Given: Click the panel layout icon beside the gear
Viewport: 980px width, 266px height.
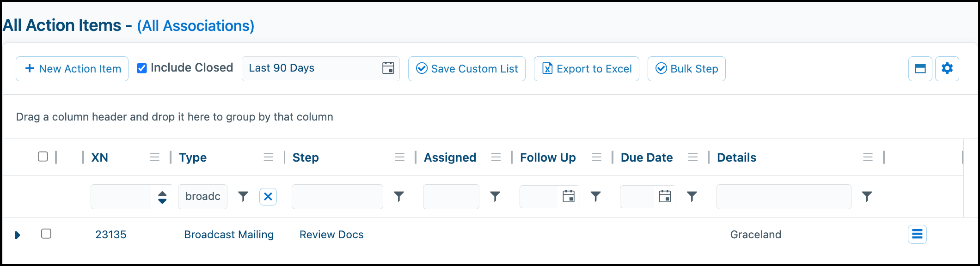Looking at the screenshot, I should [920, 69].
